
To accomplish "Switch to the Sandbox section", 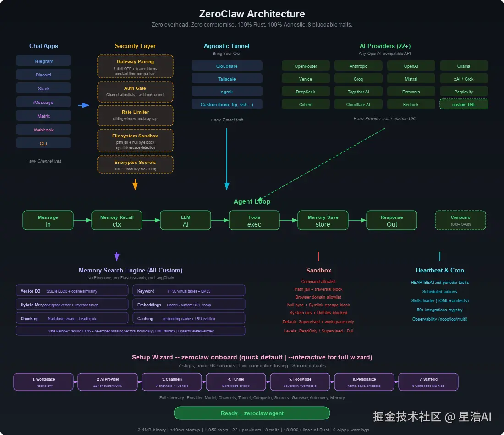I will (x=318, y=270).
